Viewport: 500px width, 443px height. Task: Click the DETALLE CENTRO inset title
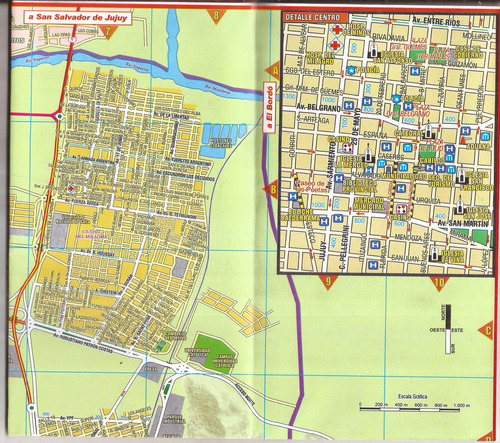315,17
